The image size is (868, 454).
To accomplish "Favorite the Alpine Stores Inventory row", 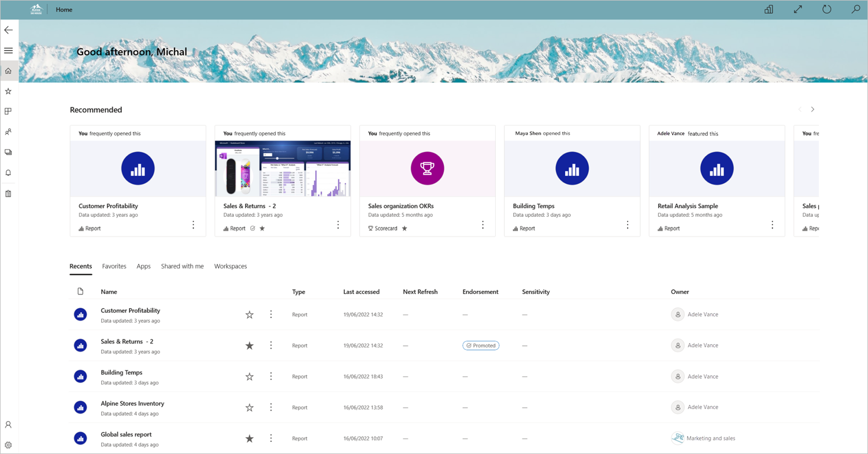I will 250,407.
